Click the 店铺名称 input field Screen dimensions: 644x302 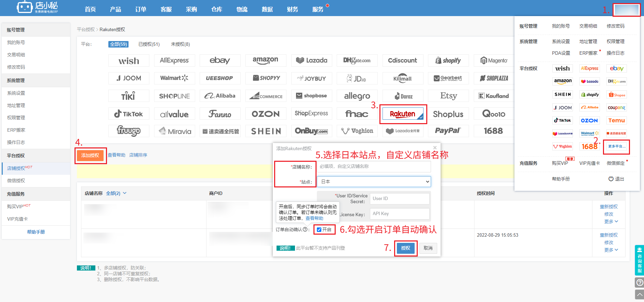tap(374, 167)
